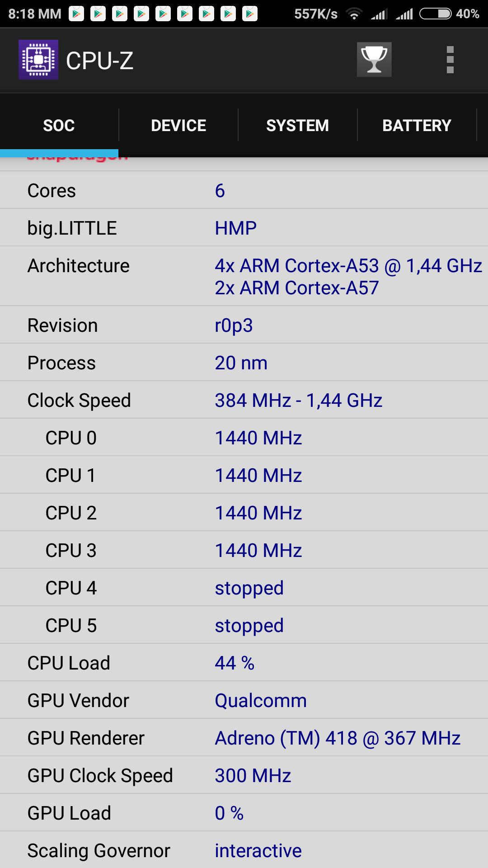Viewport: 488px width, 868px height.
Task: Open the SYSTEM tab
Action: click(297, 125)
